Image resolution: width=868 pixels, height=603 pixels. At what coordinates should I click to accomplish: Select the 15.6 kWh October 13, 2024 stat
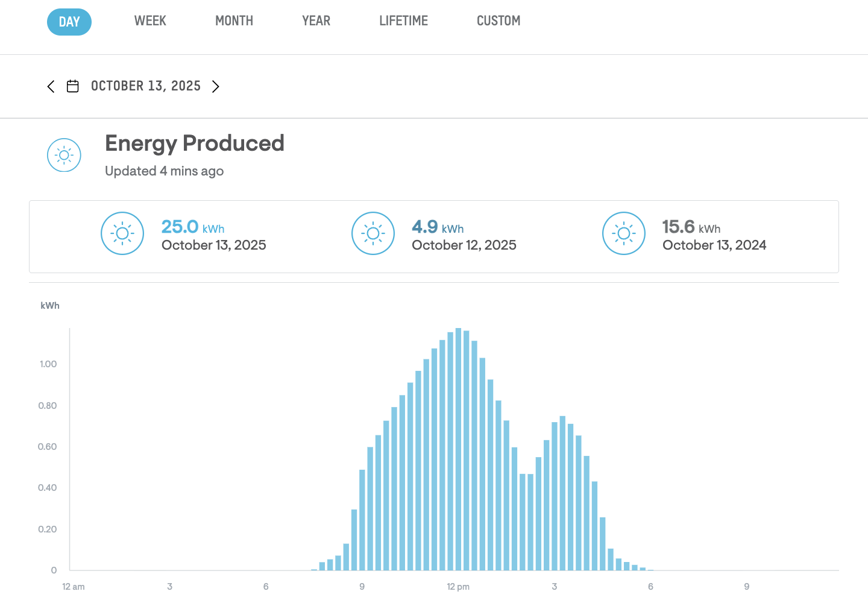pyautogui.click(x=714, y=235)
